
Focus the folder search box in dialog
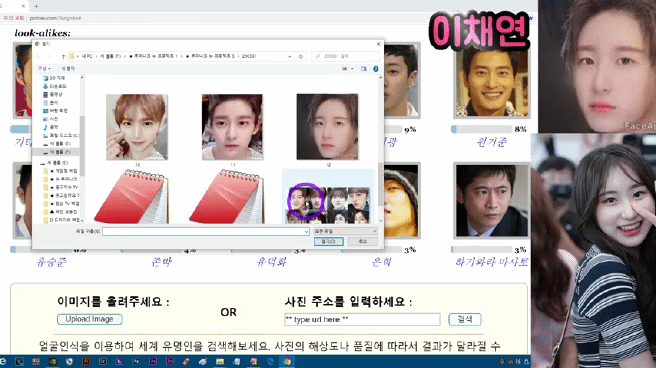click(x=346, y=56)
